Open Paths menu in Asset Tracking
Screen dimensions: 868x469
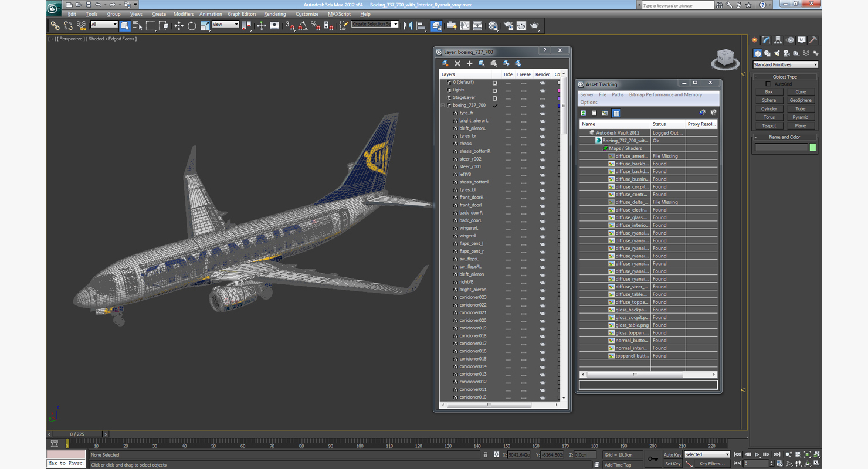618,94
